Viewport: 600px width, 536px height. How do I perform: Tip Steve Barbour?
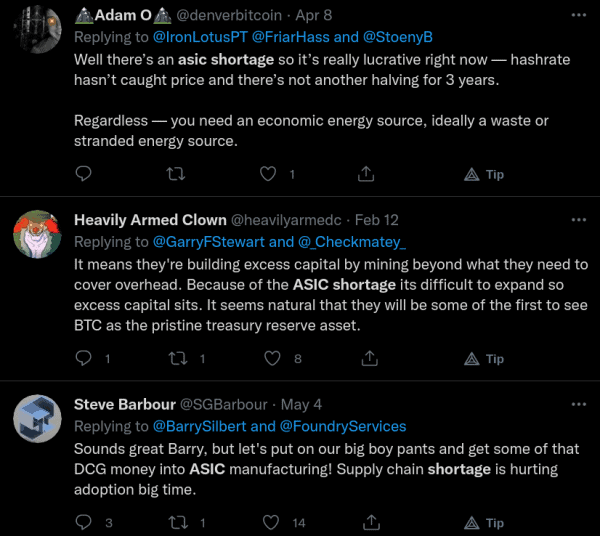click(485, 522)
